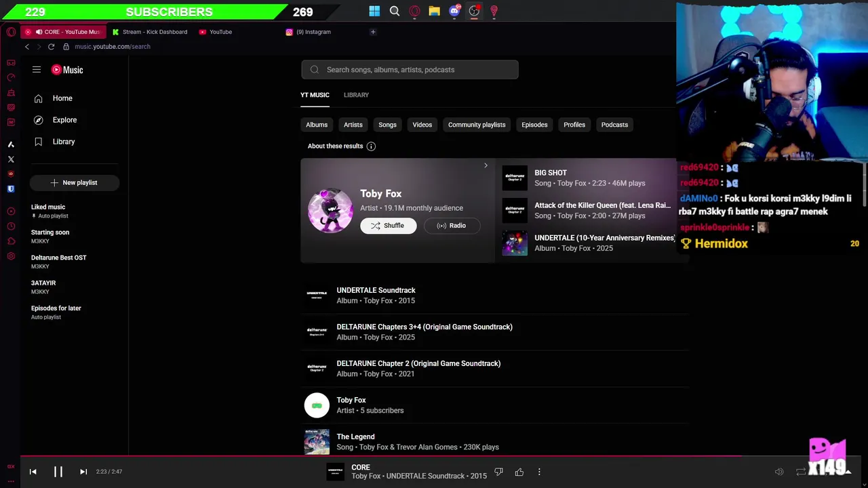Filter results by Community playlists
The image size is (868, 488).
pyautogui.click(x=477, y=125)
